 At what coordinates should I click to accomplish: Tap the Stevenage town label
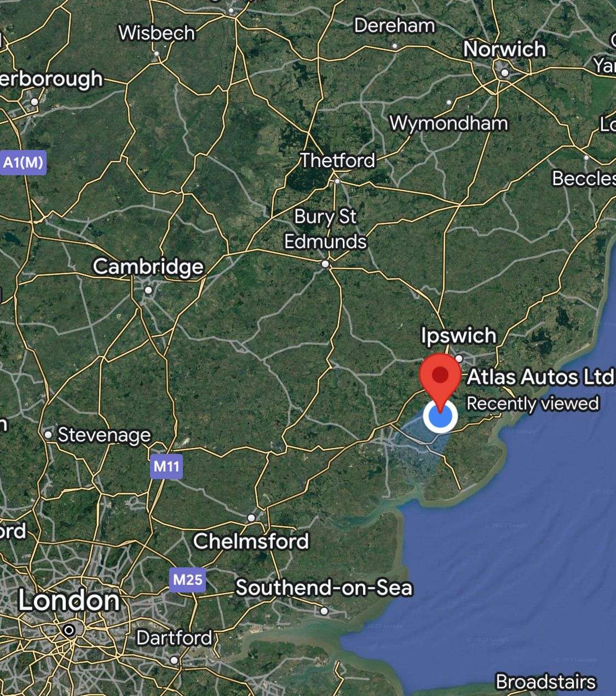(x=104, y=435)
